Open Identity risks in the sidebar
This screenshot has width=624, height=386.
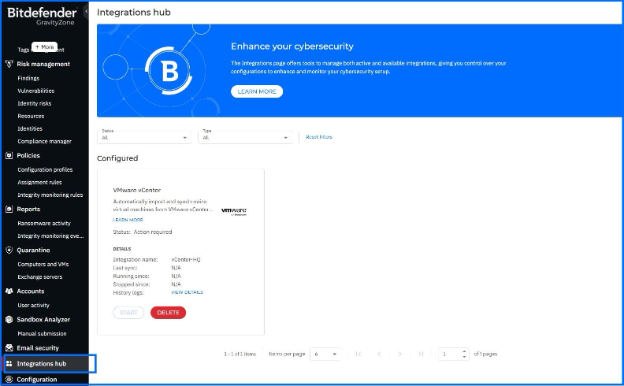(34, 103)
